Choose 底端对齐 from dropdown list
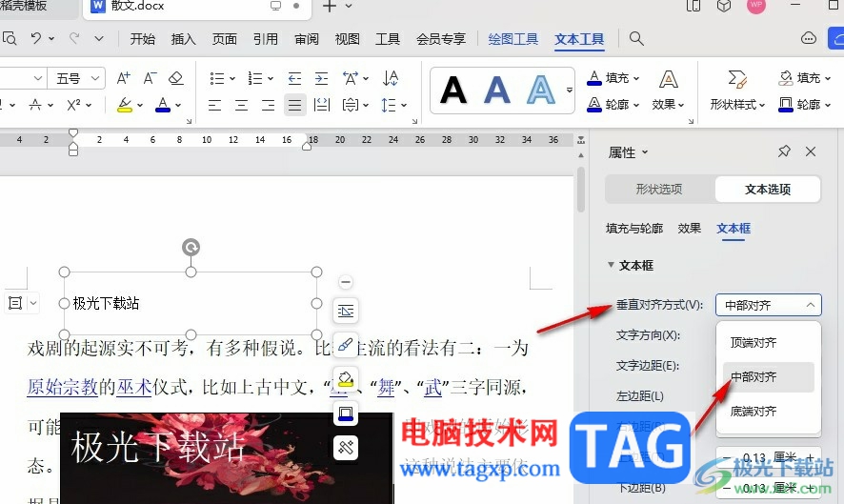844x504 pixels. pos(768,412)
